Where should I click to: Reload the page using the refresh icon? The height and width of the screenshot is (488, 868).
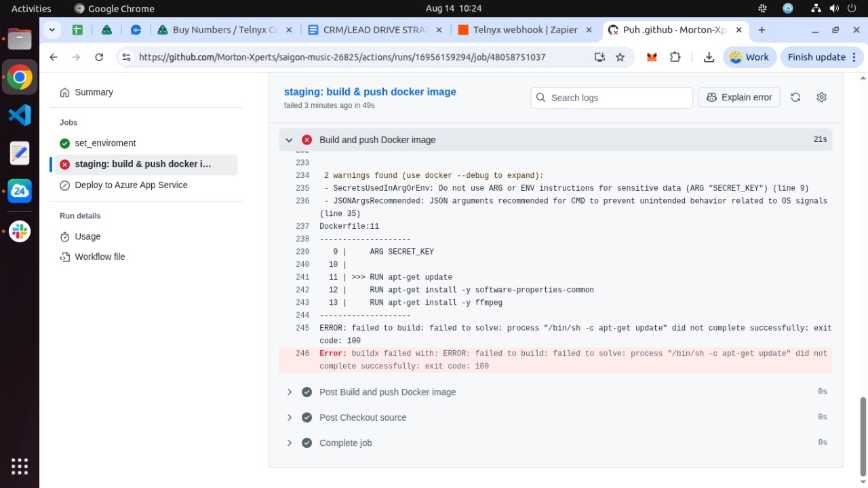tap(99, 57)
